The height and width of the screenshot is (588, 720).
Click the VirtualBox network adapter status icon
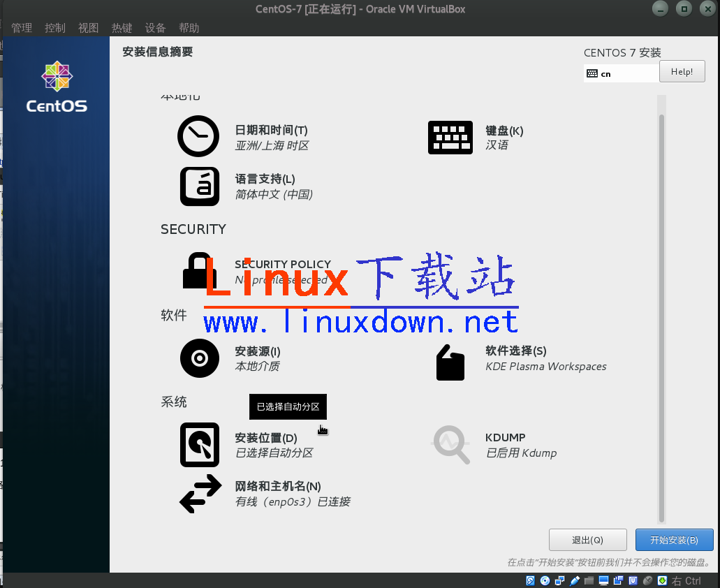click(560, 580)
